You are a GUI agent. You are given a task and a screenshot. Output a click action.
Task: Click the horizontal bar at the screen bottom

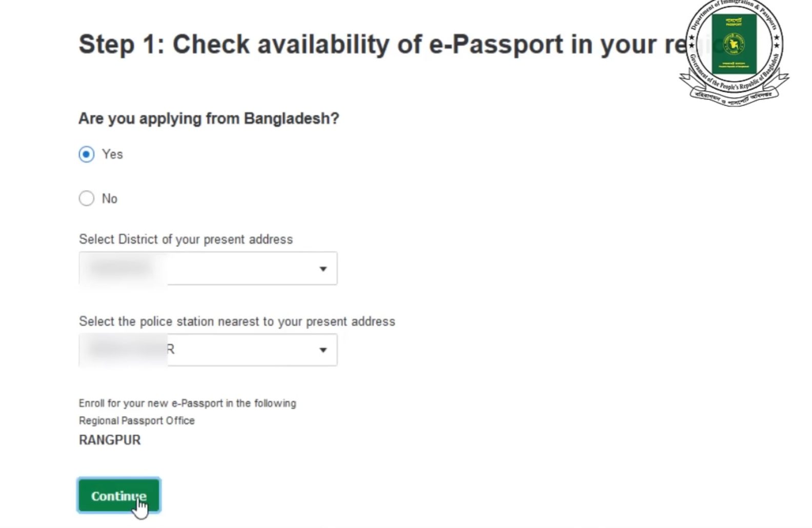406,525
